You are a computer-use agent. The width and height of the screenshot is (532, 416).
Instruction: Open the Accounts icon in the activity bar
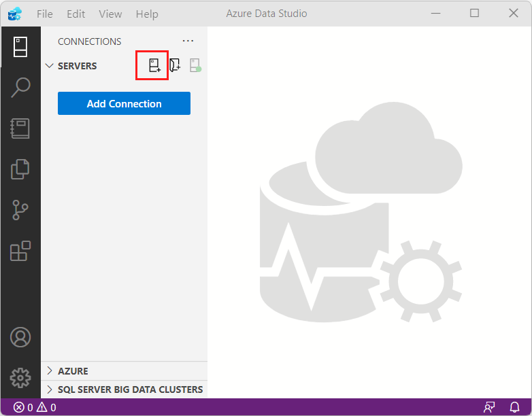pos(20,337)
